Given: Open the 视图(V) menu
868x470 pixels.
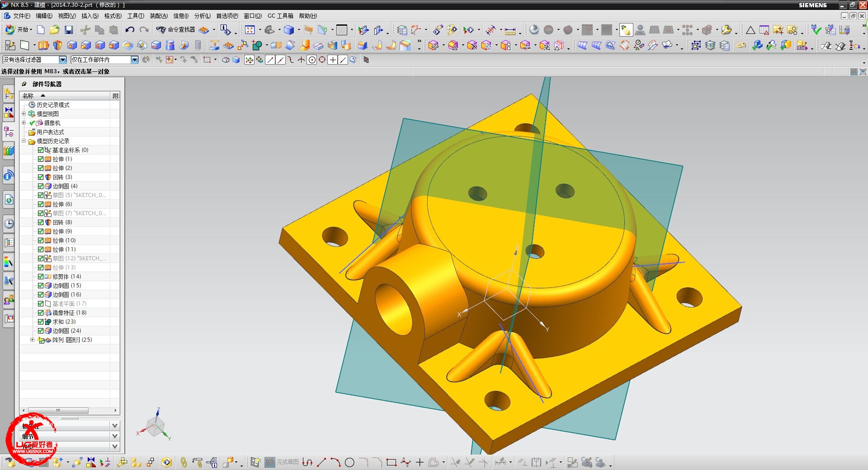Looking at the screenshot, I should [x=67, y=16].
